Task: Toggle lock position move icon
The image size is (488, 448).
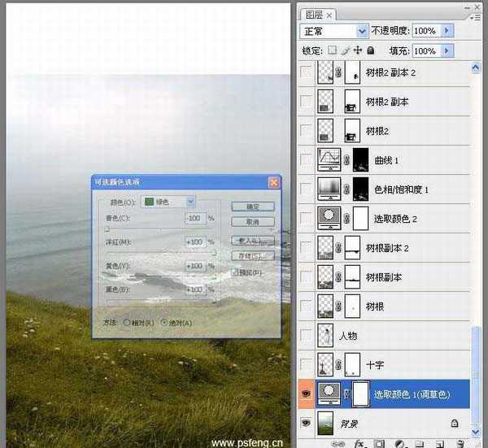Action: [358, 50]
